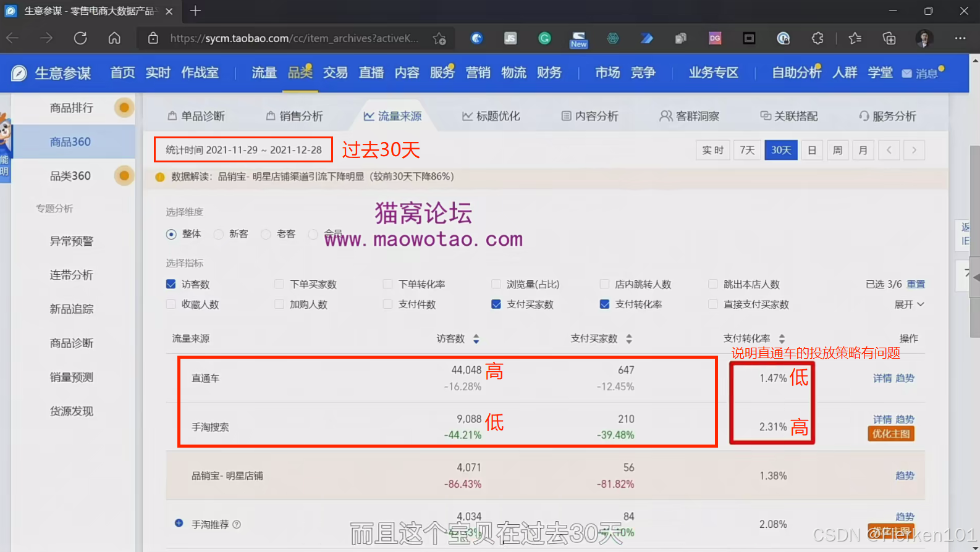Expand the 手淘推荐 row plus icon
This screenshot has width=980, height=552.
(179, 523)
